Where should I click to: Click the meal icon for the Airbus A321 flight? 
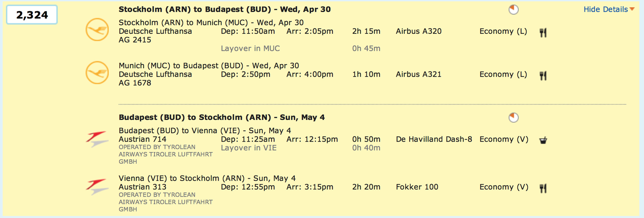pos(543,76)
